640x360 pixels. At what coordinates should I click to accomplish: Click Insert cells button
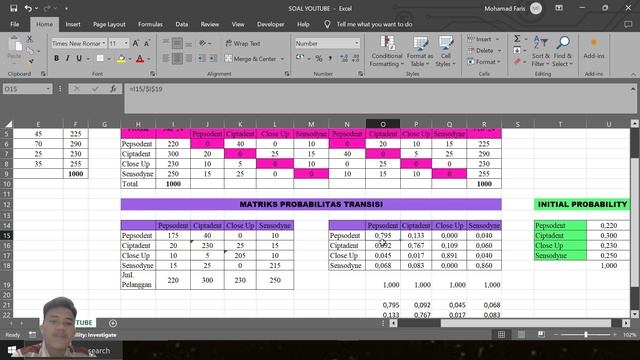coord(483,39)
